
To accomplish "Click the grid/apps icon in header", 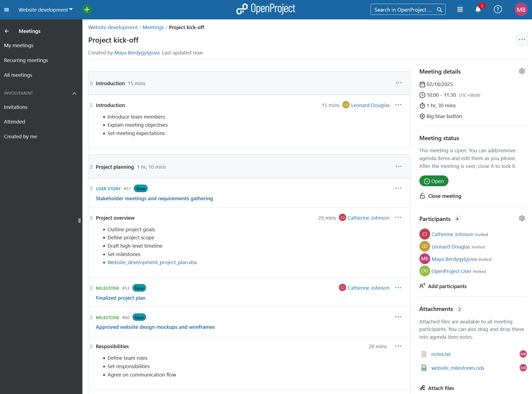I will [x=460, y=9].
